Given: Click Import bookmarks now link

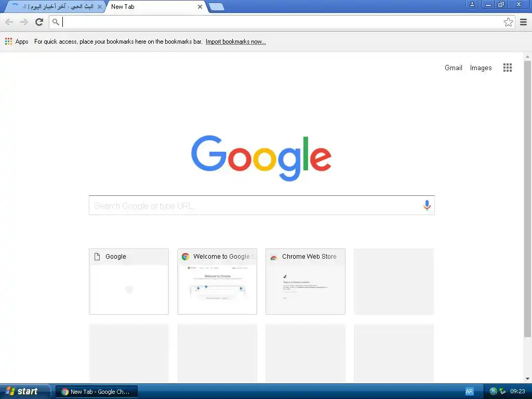Looking at the screenshot, I should coord(235,42).
